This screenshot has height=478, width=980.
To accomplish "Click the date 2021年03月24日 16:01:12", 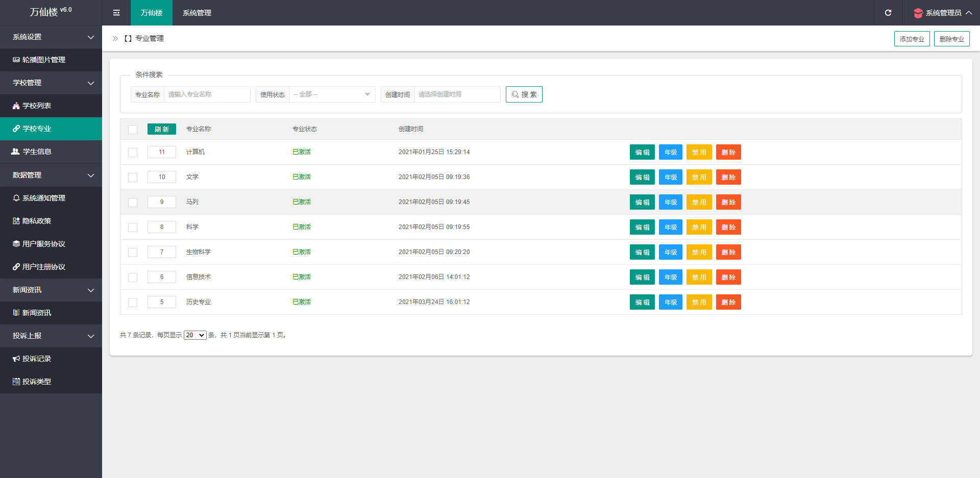I will (x=434, y=302).
